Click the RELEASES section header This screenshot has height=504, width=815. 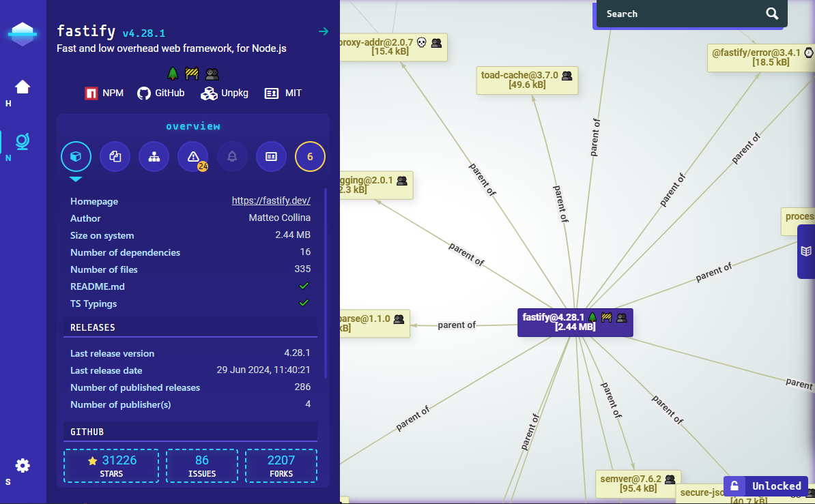(x=190, y=327)
